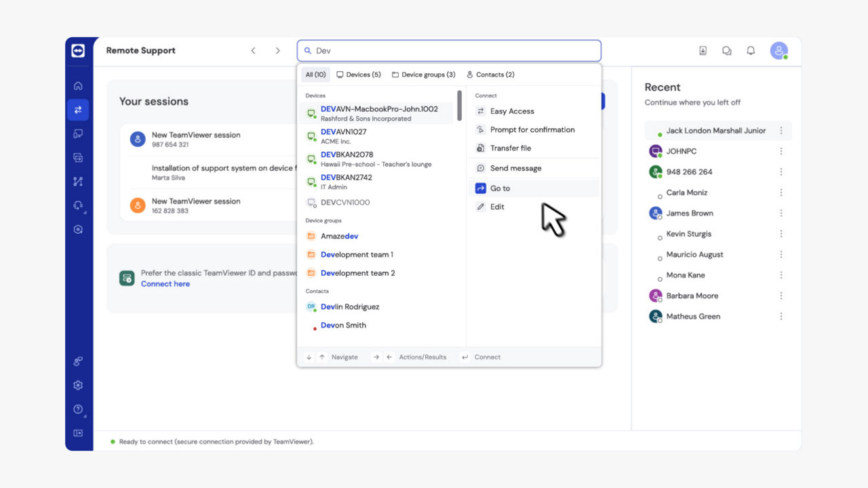
Task: Open options for Jack London Marshall Junior
Action: [781, 131]
